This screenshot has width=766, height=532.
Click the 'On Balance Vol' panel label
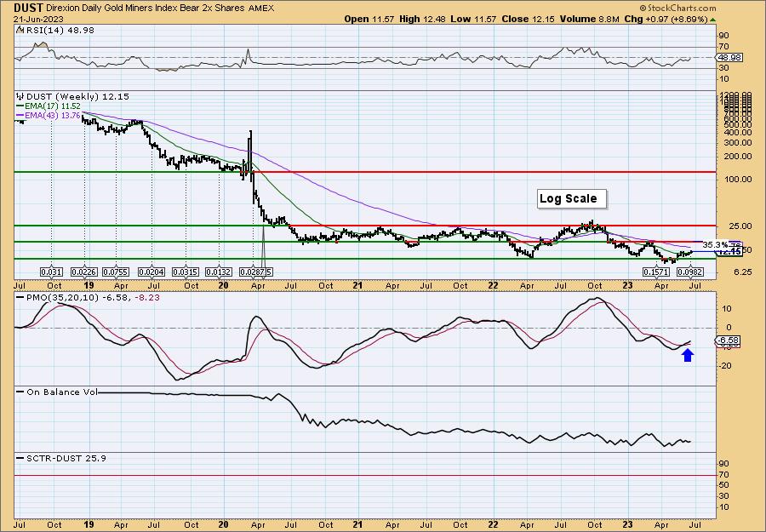click(62, 392)
